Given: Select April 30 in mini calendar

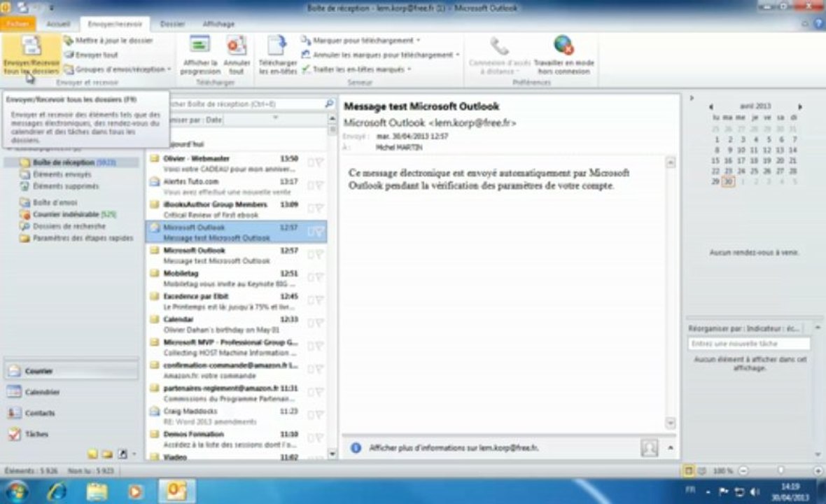Looking at the screenshot, I should tap(728, 181).
